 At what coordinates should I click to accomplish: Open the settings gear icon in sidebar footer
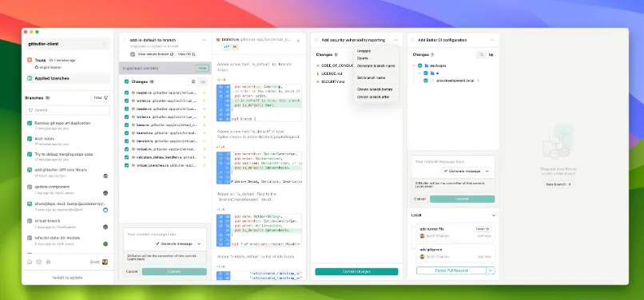48,262
